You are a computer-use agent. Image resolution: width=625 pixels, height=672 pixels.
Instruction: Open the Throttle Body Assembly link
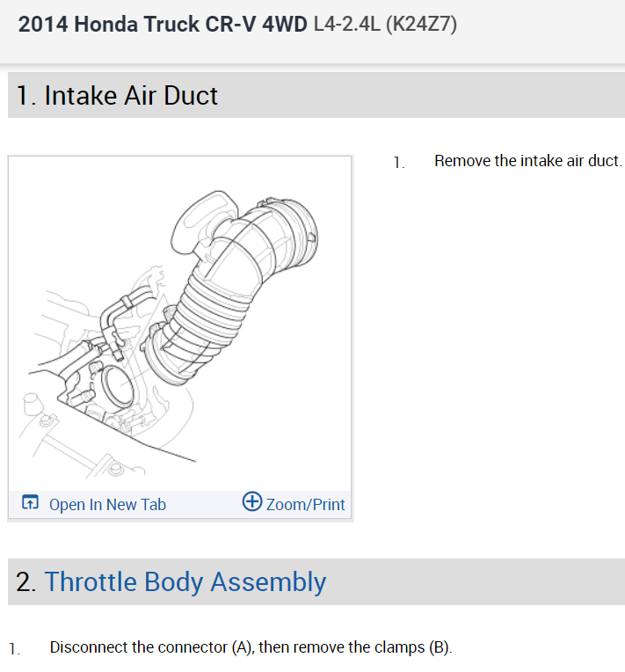pos(185,581)
